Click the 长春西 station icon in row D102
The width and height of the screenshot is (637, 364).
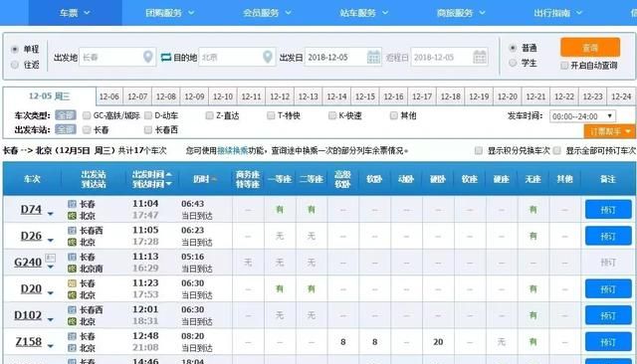coord(72,309)
